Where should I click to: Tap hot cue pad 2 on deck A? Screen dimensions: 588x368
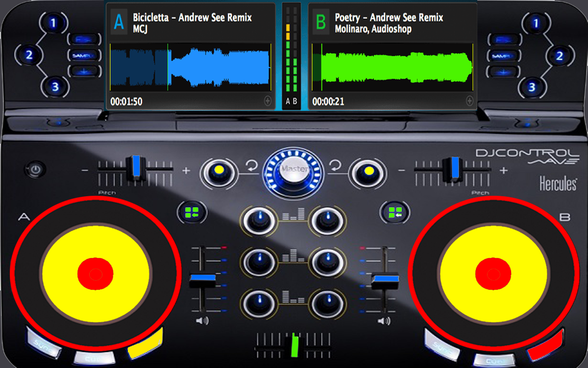29,55
